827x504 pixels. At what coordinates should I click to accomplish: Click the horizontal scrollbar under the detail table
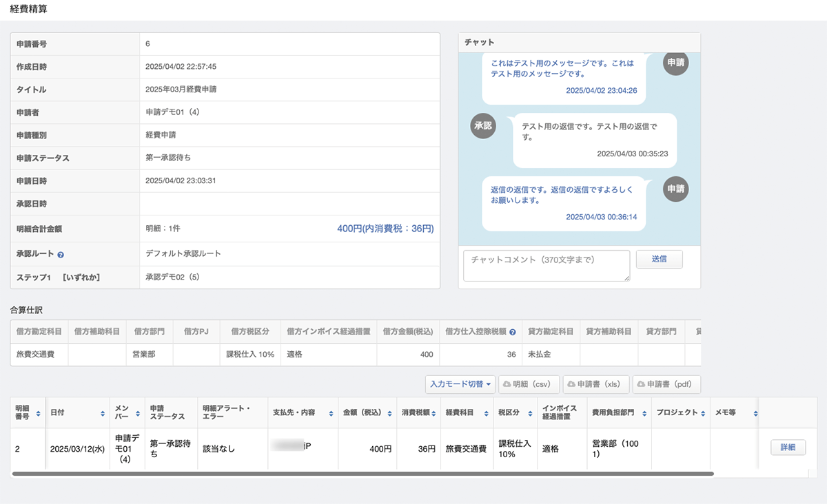click(x=363, y=474)
